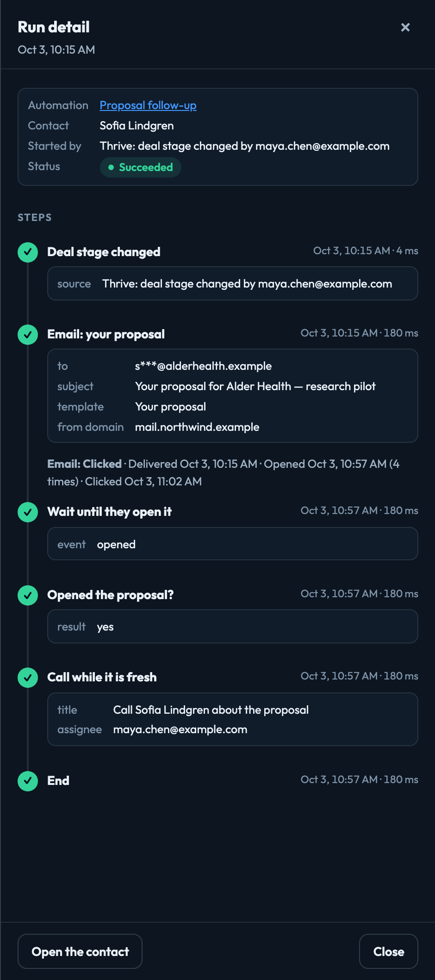
Task: Click the Call while it is fresh checkmark
Action: coord(28,677)
